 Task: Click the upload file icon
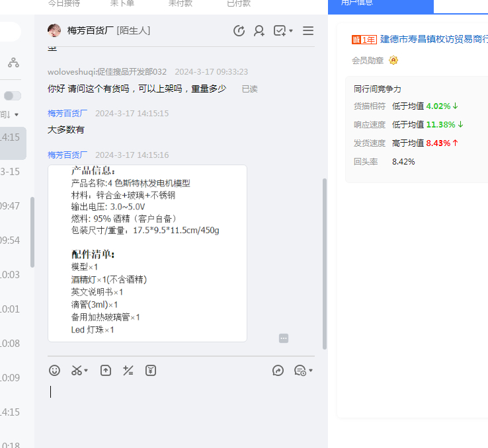[106, 370]
